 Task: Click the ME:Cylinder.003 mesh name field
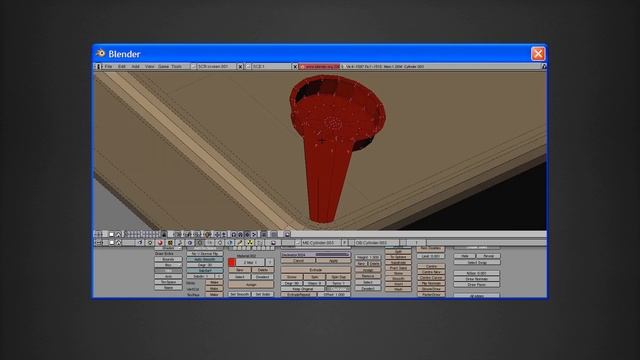[x=321, y=242]
